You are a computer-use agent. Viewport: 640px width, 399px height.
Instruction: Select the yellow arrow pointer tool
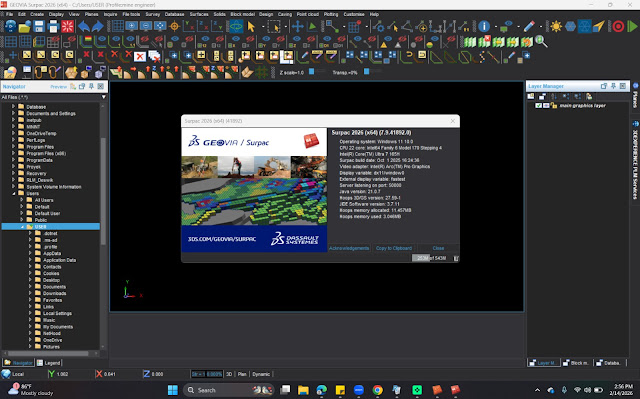pos(251,27)
